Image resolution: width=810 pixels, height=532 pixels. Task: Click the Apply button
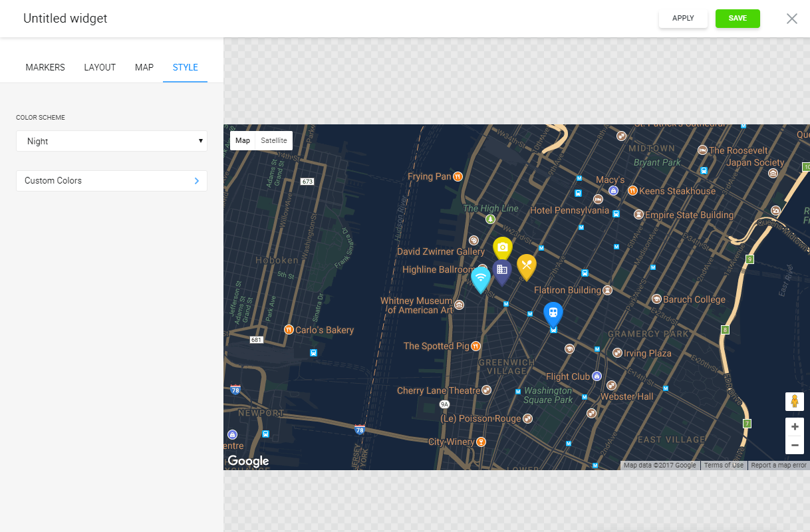(x=683, y=19)
